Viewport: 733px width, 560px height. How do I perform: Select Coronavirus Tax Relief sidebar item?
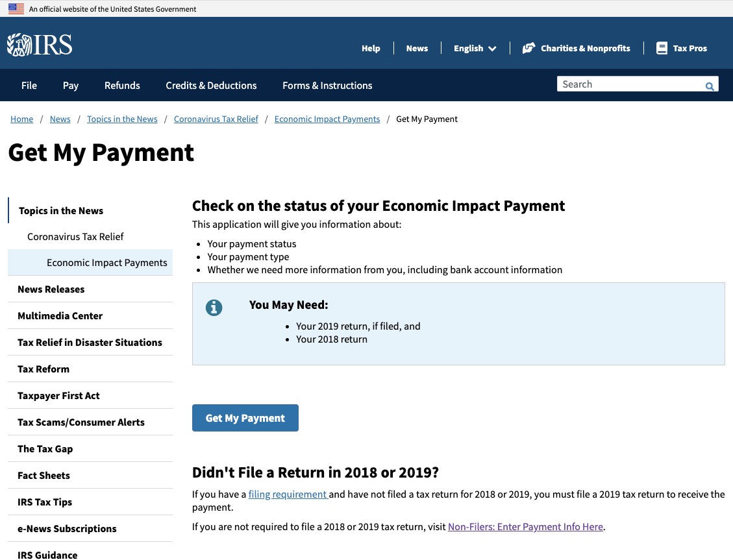pyautogui.click(x=75, y=237)
